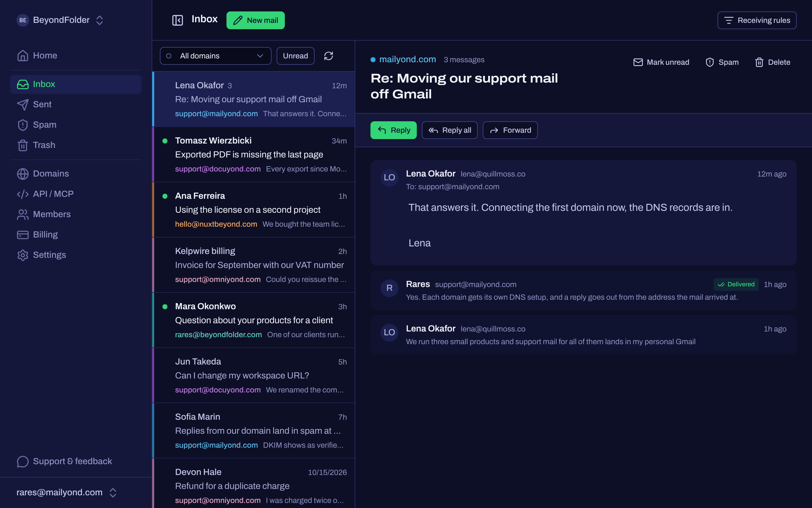Screen dimensions: 812x508
Task: Open the Home menu item
Action: pyautogui.click(x=76, y=56)
